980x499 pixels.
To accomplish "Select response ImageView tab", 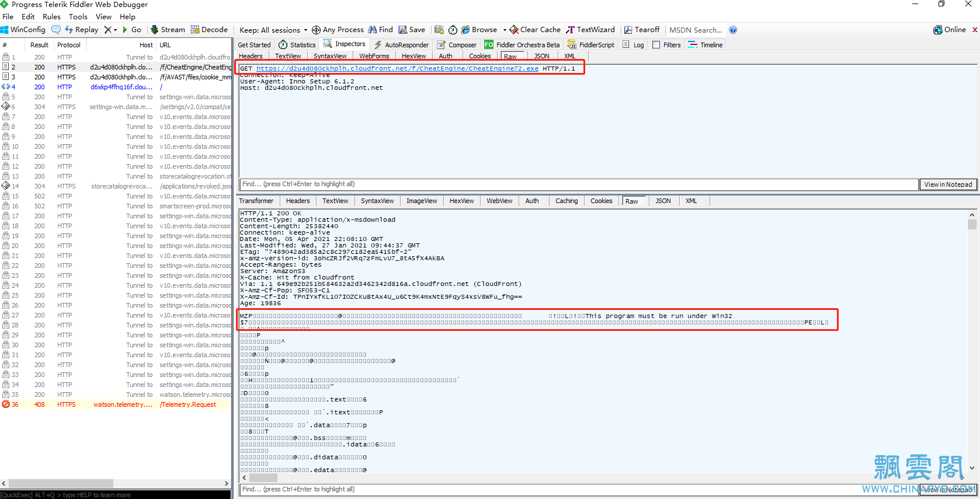I will point(422,201).
